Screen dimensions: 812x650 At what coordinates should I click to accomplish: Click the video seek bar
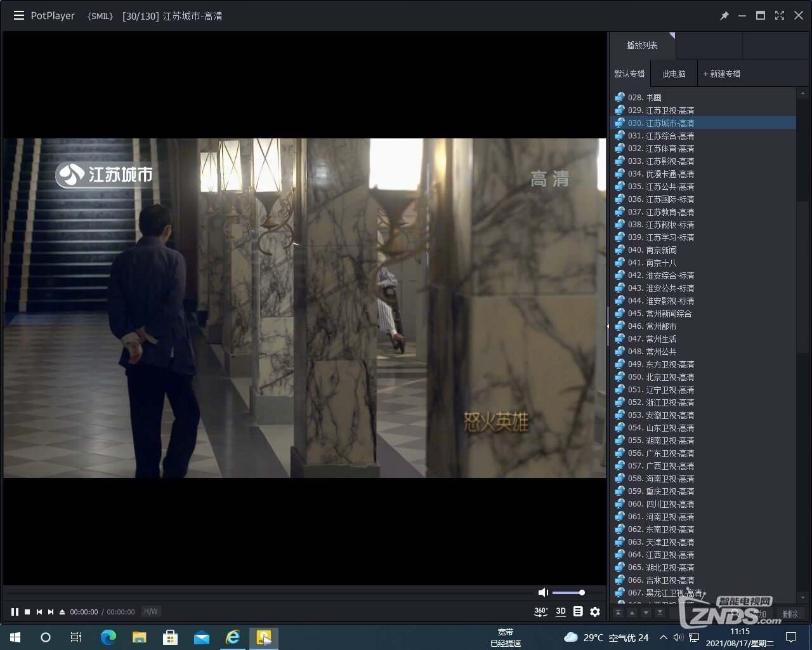pos(270,592)
